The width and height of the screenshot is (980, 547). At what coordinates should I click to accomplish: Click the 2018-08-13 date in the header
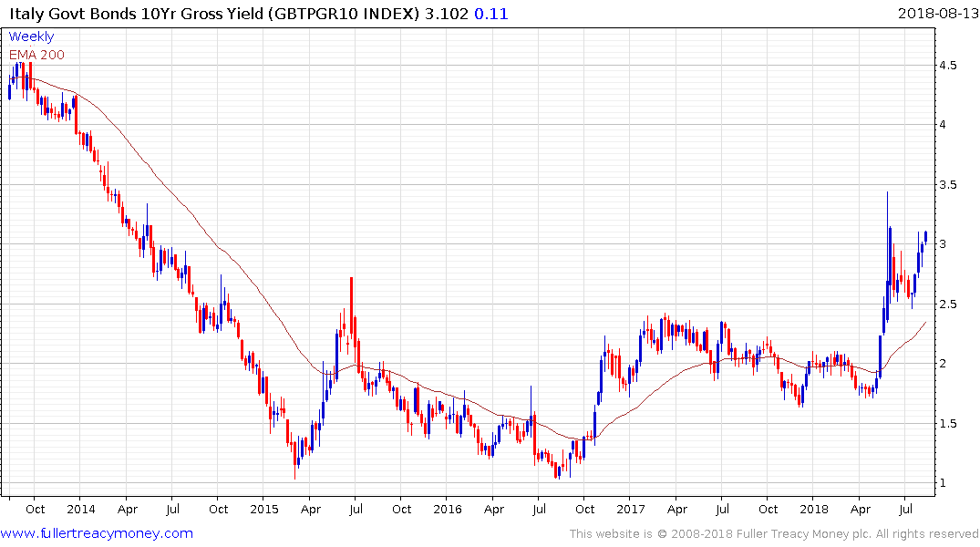click(936, 14)
